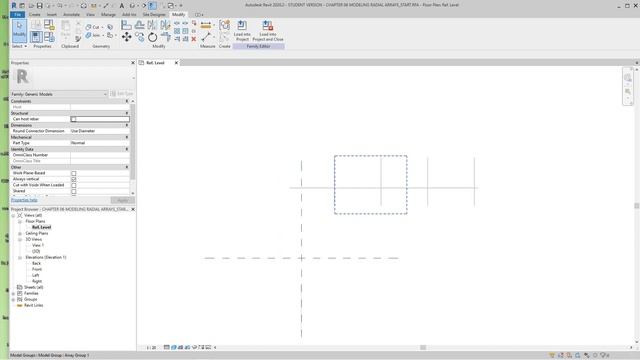Viewport: 640px width, 360px height.
Task: Collapse the Identity Data section
Action: 127,149
